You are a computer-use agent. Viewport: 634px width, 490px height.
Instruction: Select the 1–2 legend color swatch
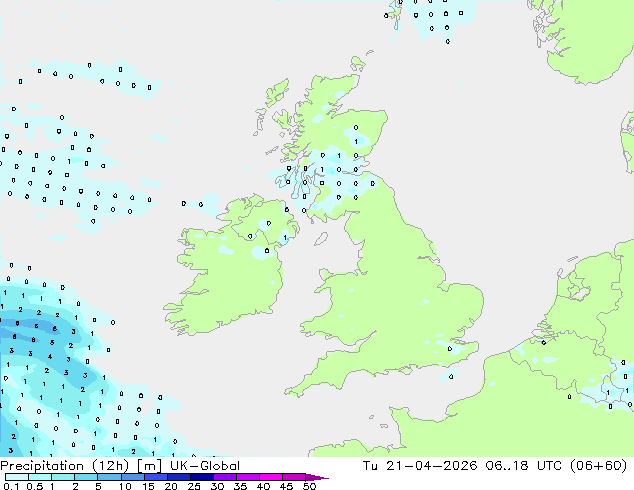63,477
